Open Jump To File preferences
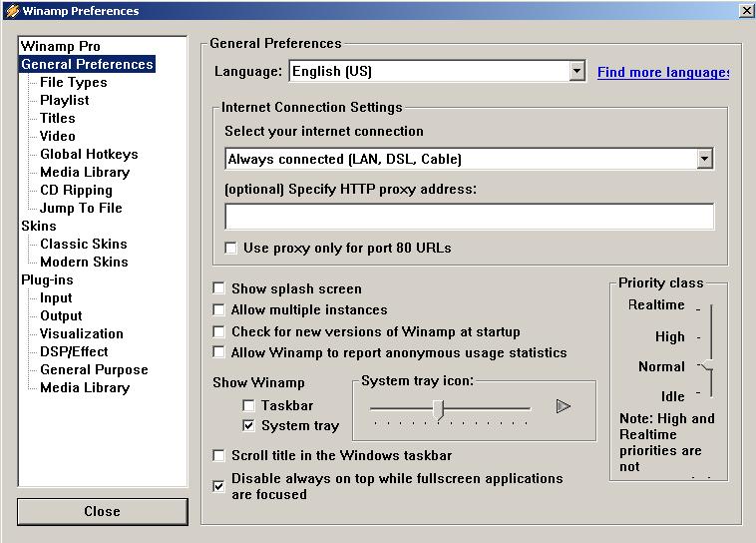This screenshot has width=756, height=543. tap(81, 208)
